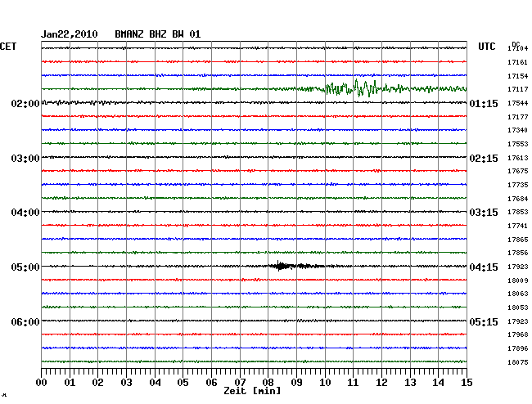
Task: Select the 15 minute axis label
Action: point(467,383)
